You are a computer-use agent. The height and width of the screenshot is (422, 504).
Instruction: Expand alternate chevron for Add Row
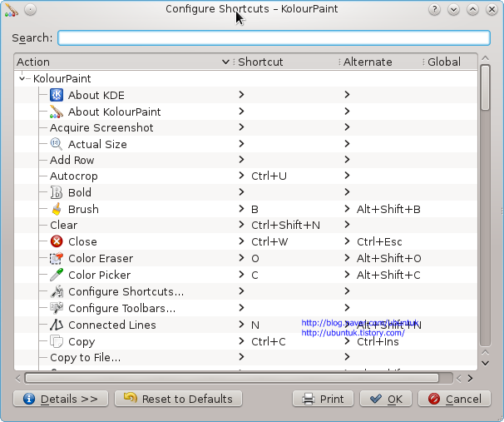point(347,160)
